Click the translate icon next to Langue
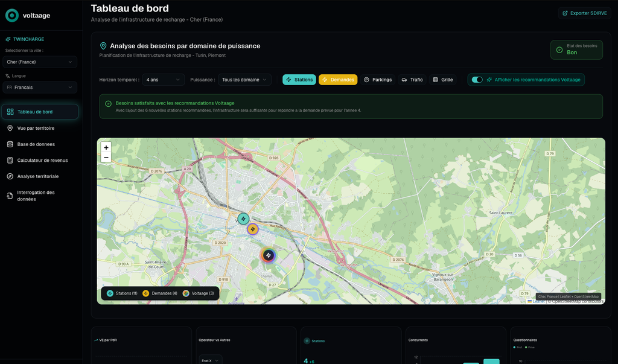The width and height of the screenshot is (618, 364). coord(7,75)
